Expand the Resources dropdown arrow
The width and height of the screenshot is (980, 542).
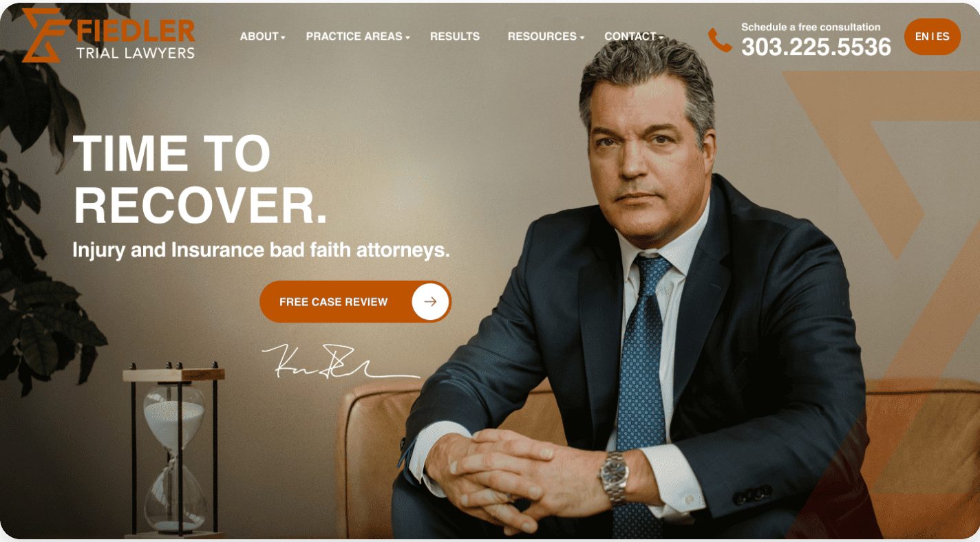582,37
